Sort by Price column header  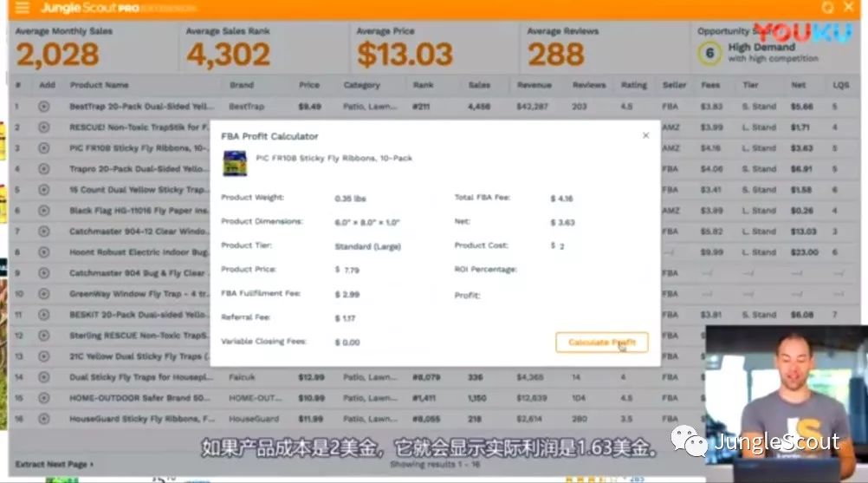[309, 85]
